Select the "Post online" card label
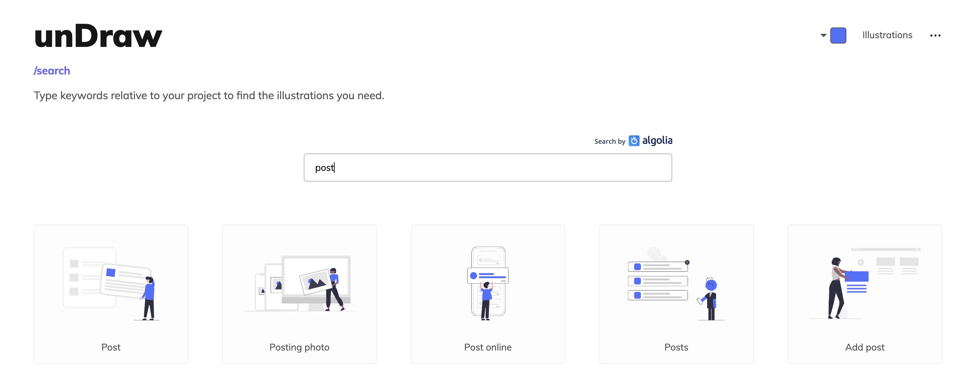Image resolution: width=980 pixels, height=382 pixels. coord(488,347)
